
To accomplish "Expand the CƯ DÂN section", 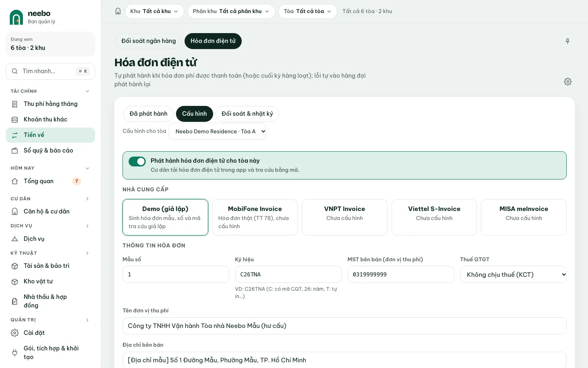I will 87,199.
